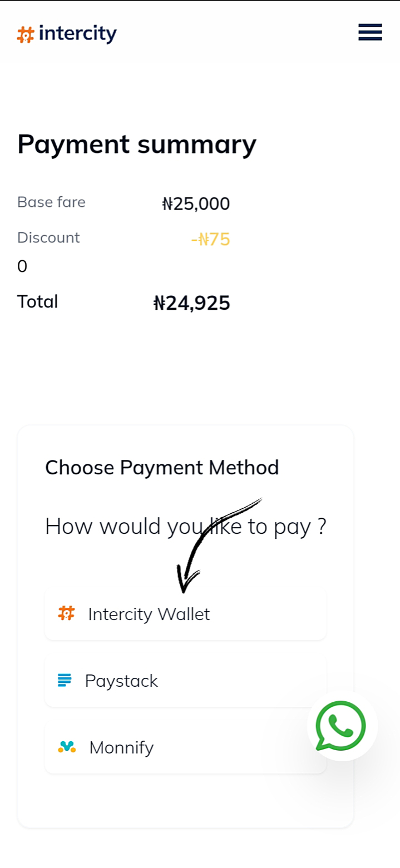This screenshot has width=400, height=868.
Task: Click the ₦24,925 total amount
Action: click(191, 303)
